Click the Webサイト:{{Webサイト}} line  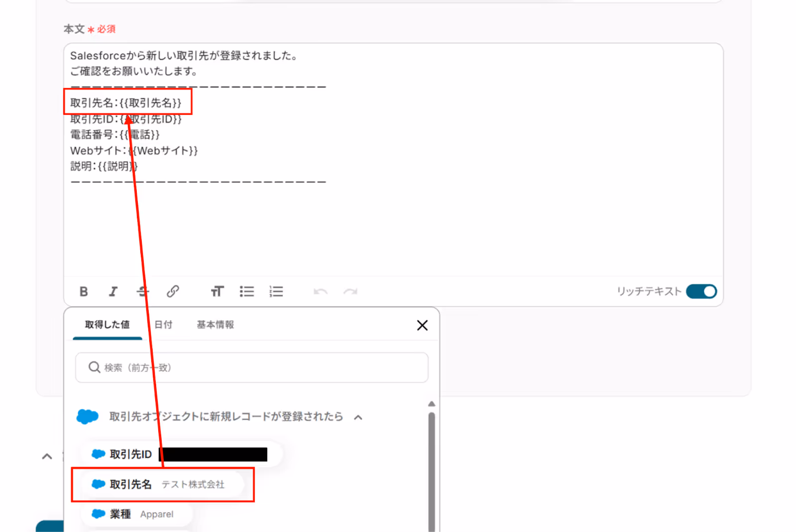click(134, 151)
